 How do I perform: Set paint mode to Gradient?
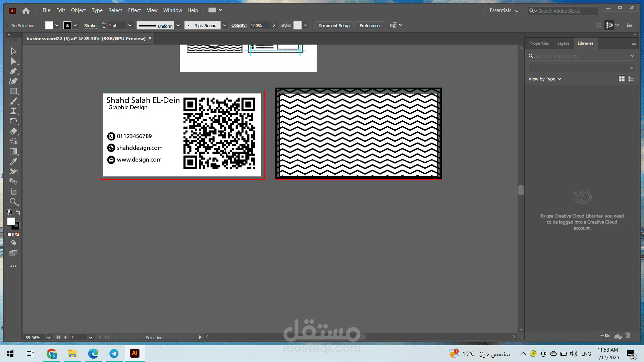click(x=13, y=234)
